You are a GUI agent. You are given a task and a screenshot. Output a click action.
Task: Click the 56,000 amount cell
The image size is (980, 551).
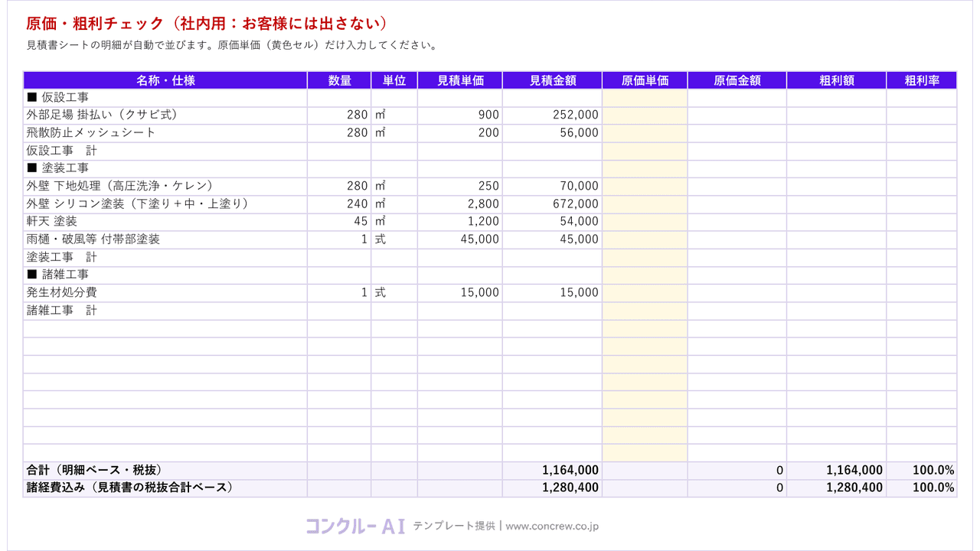tap(552, 133)
